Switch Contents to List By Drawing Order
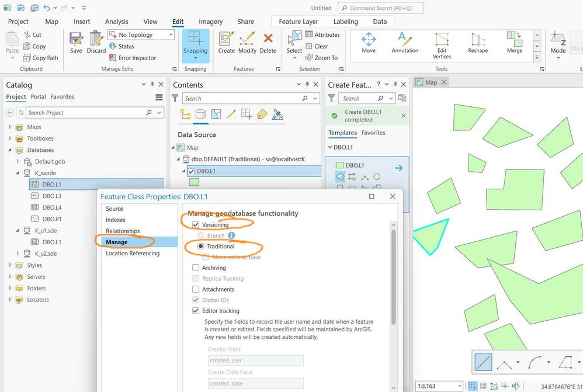The width and height of the screenshot is (583, 392). click(x=185, y=114)
